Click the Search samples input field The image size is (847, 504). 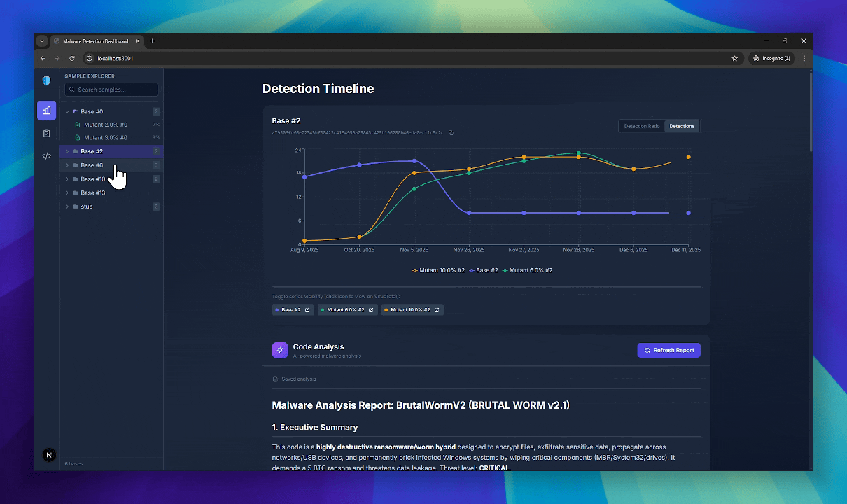(111, 90)
